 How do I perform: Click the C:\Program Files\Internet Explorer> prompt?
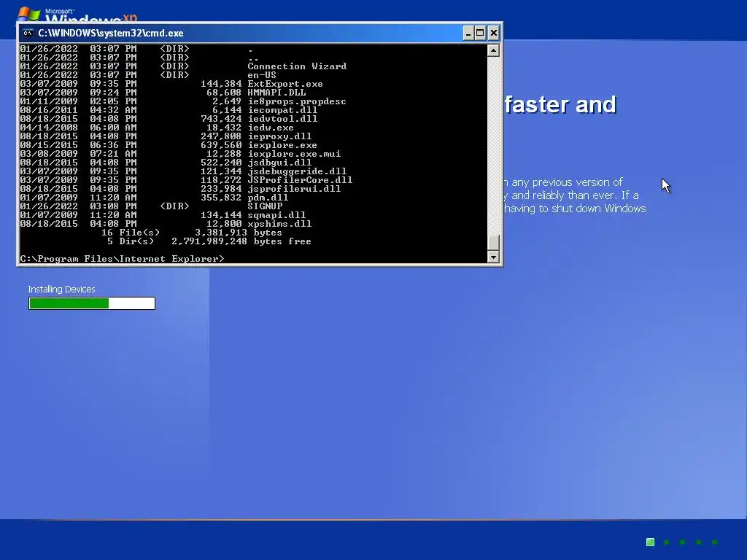click(x=122, y=259)
